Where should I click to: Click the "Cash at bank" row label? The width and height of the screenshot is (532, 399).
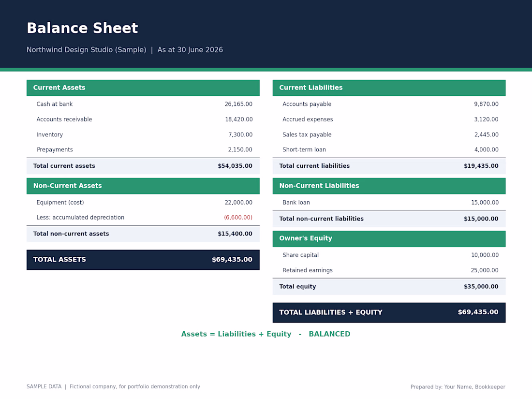[55, 104]
